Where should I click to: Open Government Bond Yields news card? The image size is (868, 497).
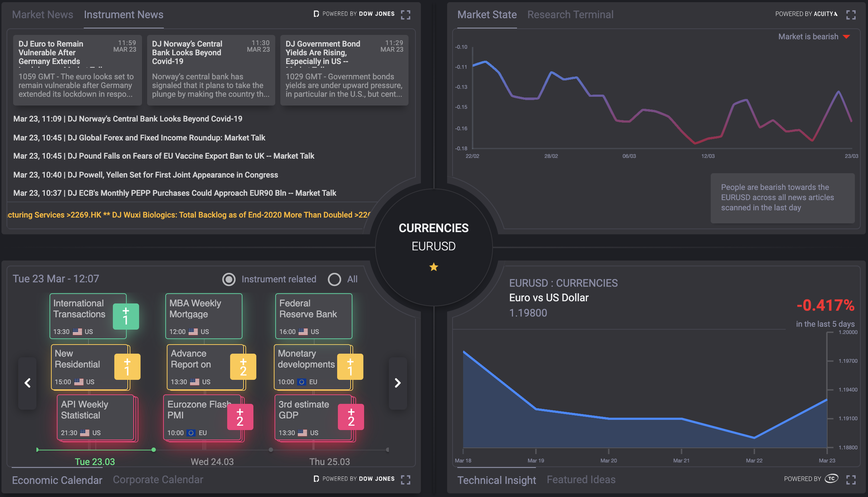pyautogui.click(x=344, y=70)
